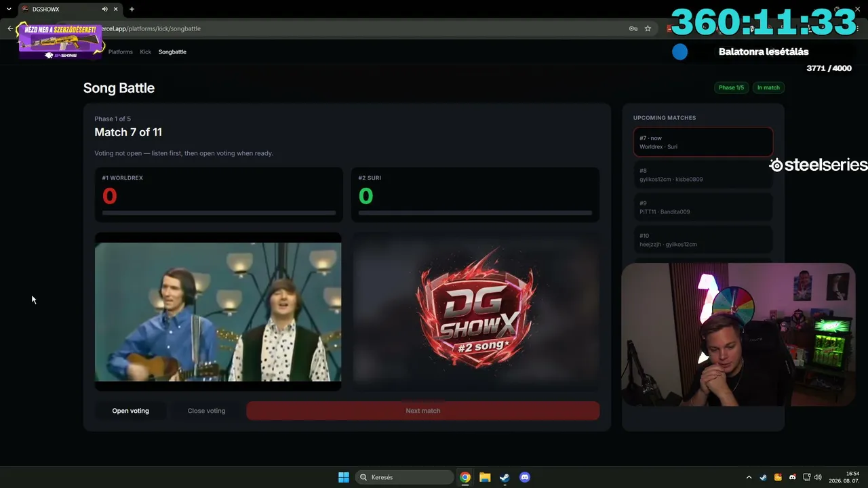Bookmark this page with the star icon
The image size is (868, 488).
point(648,28)
